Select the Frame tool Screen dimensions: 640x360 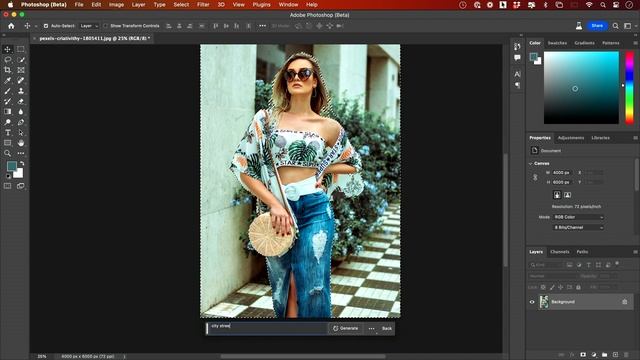point(20,70)
